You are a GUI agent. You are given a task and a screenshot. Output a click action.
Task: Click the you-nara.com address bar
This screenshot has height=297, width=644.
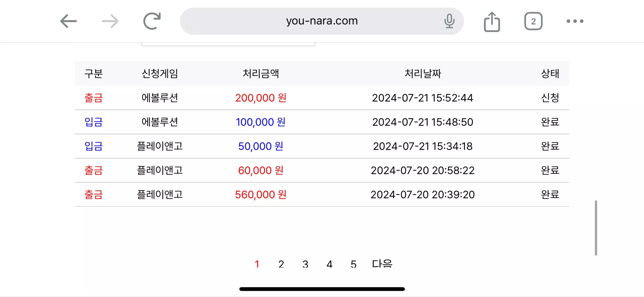coord(322,21)
